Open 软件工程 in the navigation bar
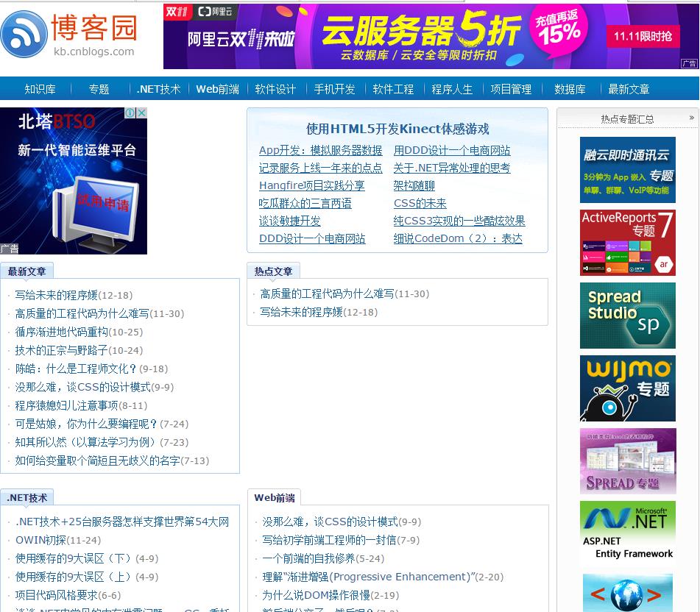The height and width of the screenshot is (612, 700). coord(393,89)
